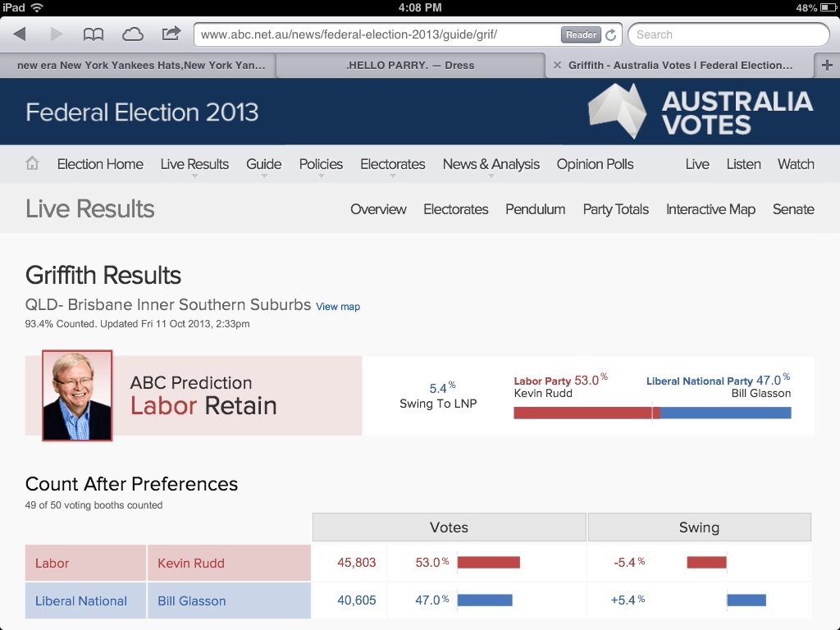Click the Australia Votes logo
840x630 pixels.
(701, 112)
